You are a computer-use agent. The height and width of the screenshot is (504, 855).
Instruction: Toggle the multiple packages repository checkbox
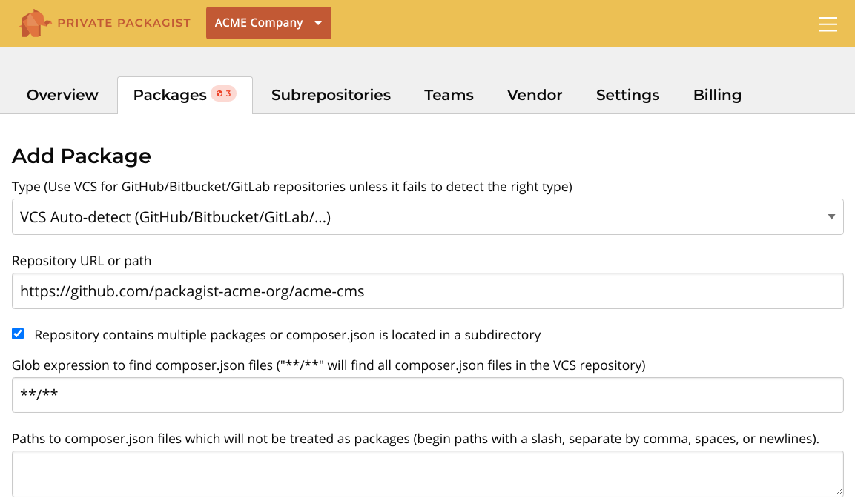(19, 334)
